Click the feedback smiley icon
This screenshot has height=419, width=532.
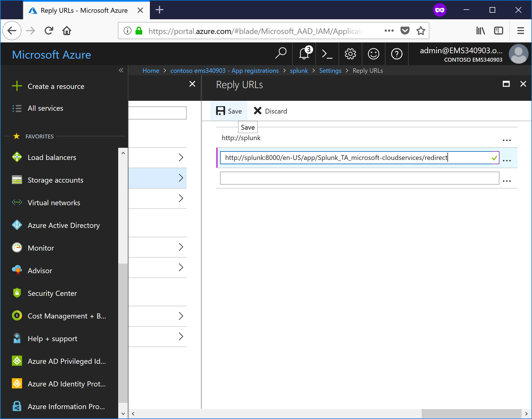pyautogui.click(x=373, y=54)
